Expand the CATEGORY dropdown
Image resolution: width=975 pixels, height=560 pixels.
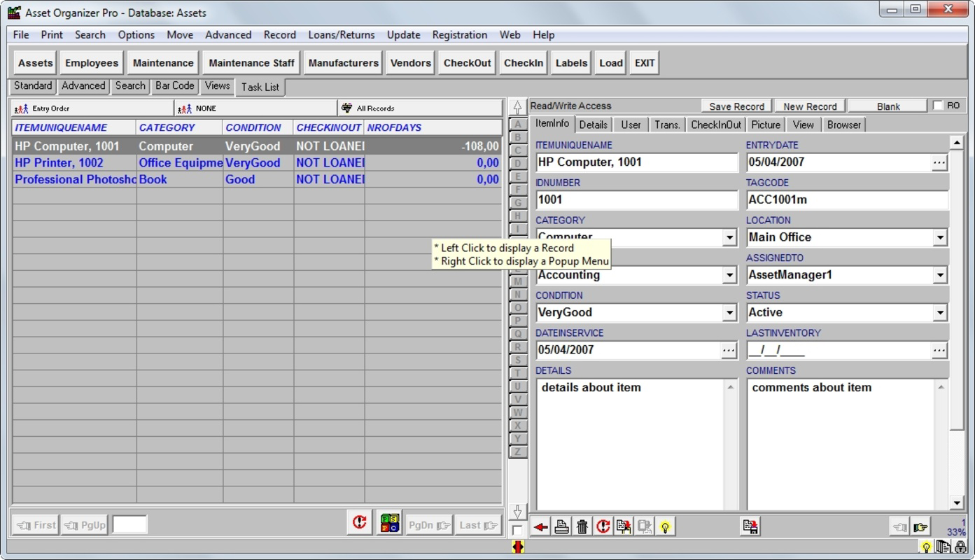[729, 238]
